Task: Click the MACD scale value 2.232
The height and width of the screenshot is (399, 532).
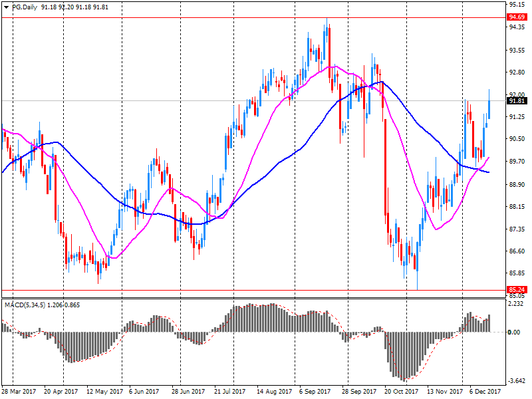Action: 516,304
